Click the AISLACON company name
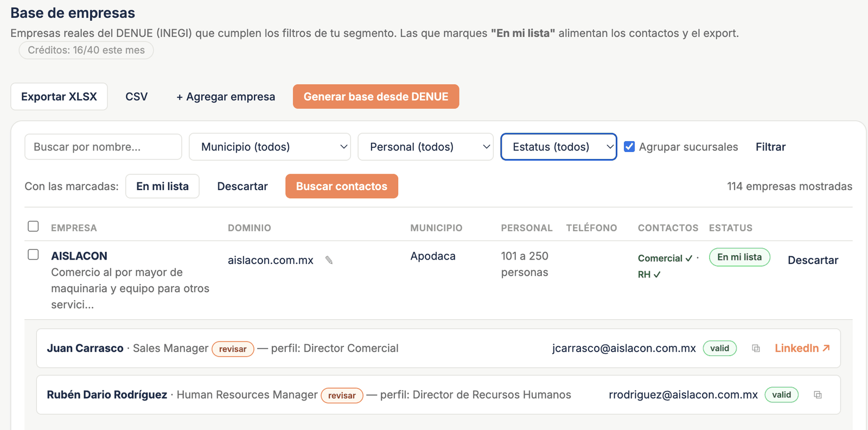This screenshot has height=430, width=868. coord(79,256)
